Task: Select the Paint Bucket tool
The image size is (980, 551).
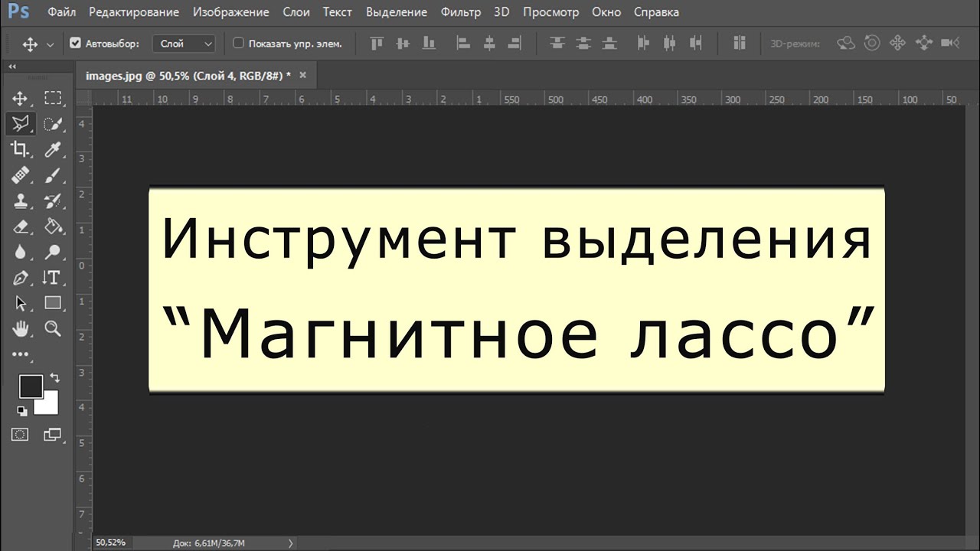Action: coord(53,227)
